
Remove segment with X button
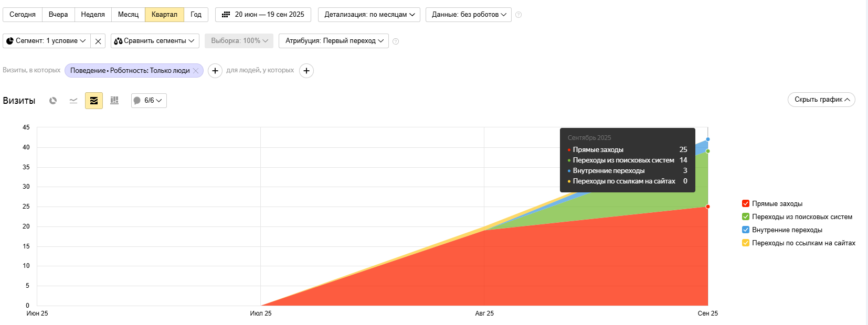(98, 41)
